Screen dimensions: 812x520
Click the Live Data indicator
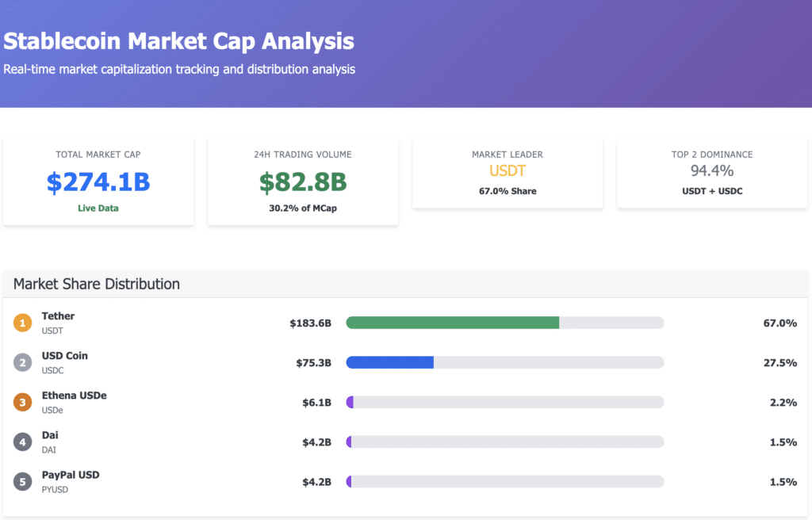[98, 208]
